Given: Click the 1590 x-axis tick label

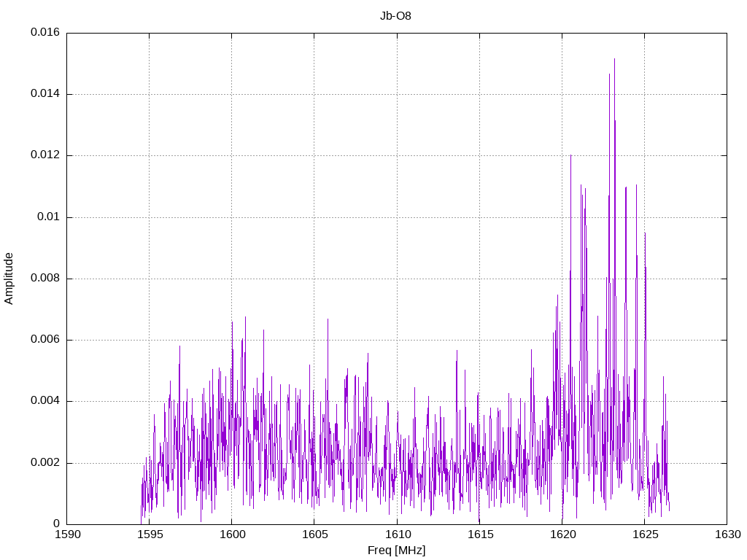Looking at the screenshot, I should 68,534.
